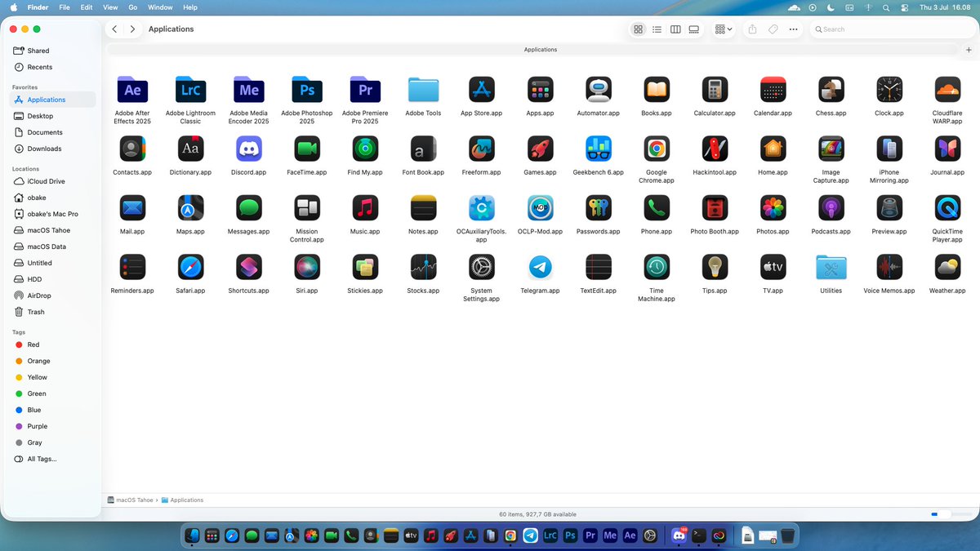Open the Go menu
This screenshot has width=980, height=551.
(x=133, y=7)
